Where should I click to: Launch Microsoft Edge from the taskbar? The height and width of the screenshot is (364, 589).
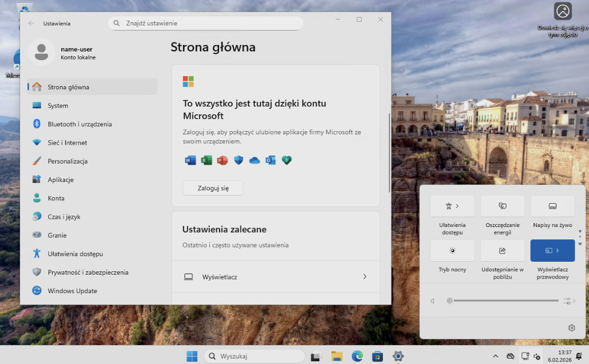point(357,356)
